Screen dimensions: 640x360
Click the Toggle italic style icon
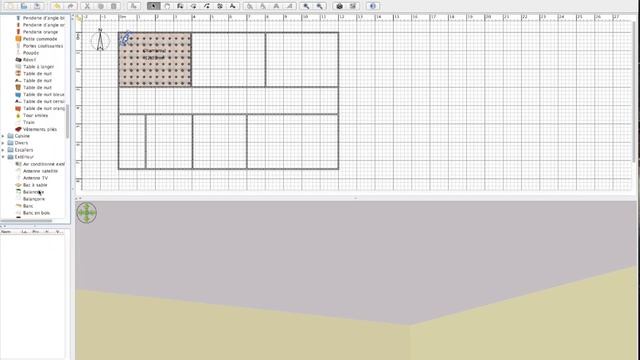289,6
